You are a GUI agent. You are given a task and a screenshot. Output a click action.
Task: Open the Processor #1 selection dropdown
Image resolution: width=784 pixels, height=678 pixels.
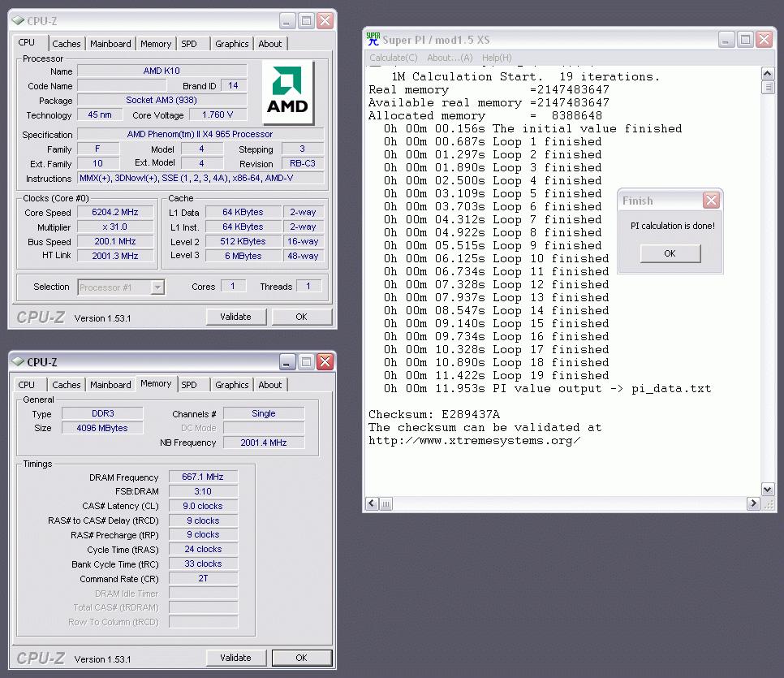pyautogui.click(x=157, y=287)
